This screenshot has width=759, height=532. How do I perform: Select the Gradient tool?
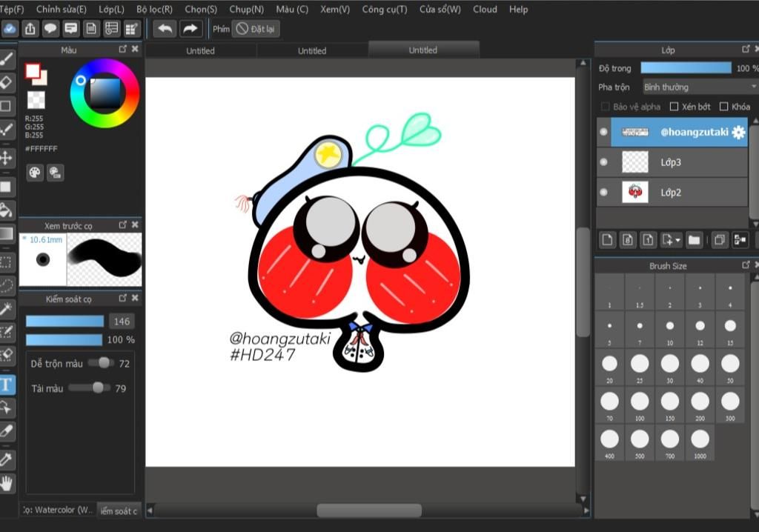tap(7, 233)
